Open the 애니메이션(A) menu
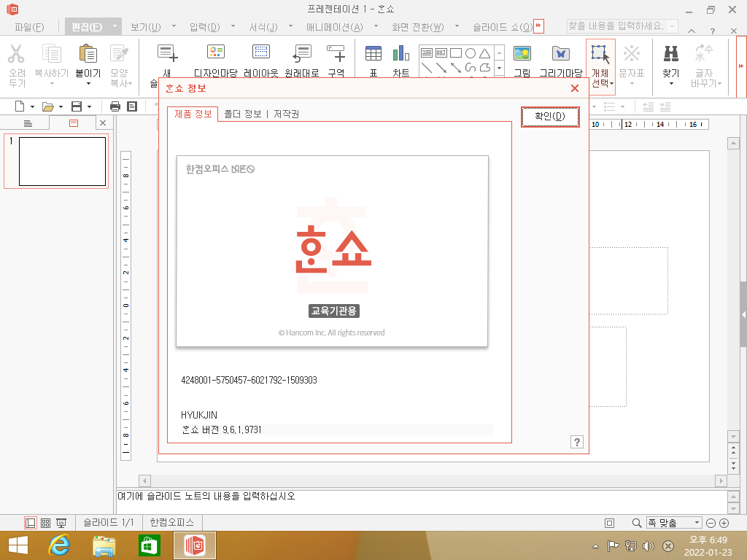 [334, 27]
